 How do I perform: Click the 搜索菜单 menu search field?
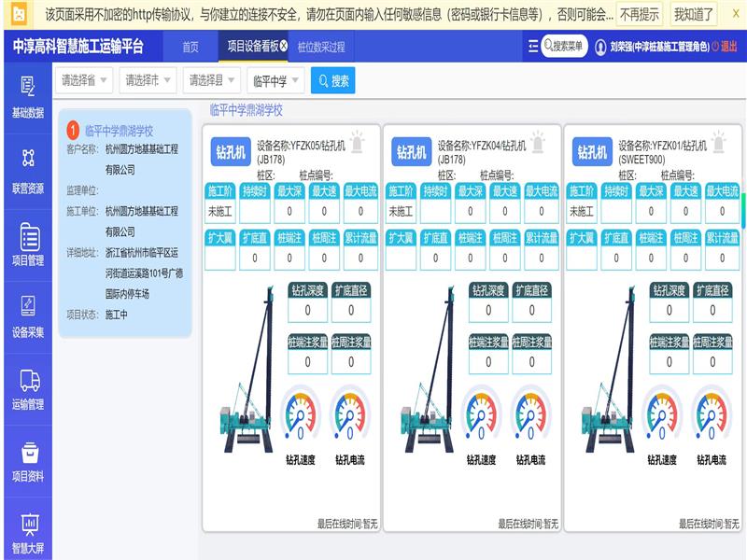click(x=565, y=46)
